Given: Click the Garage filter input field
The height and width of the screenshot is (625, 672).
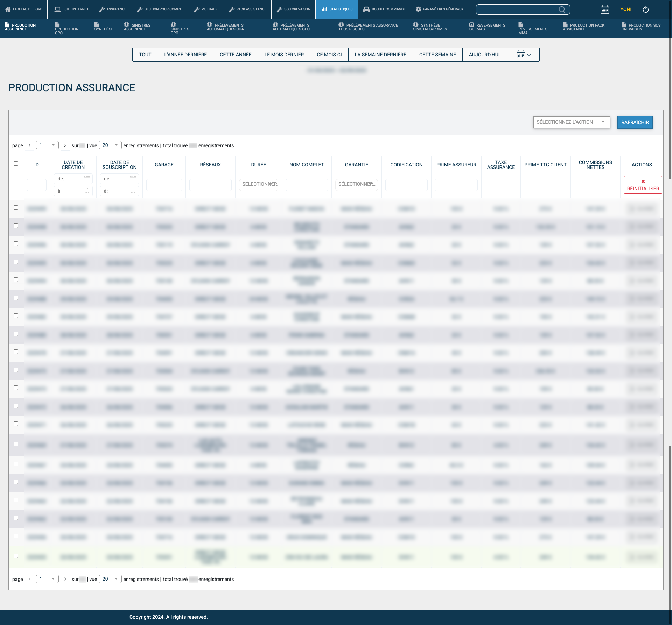Looking at the screenshot, I should (x=164, y=185).
